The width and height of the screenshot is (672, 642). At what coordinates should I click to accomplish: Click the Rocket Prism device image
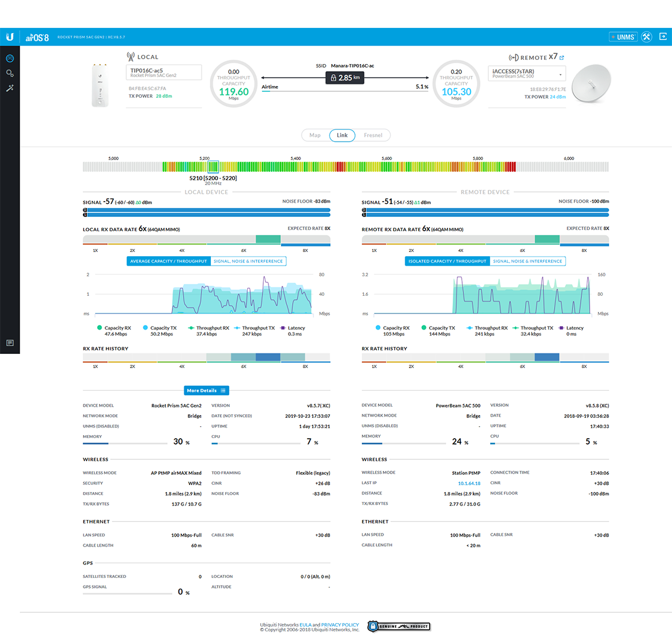click(x=100, y=85)
